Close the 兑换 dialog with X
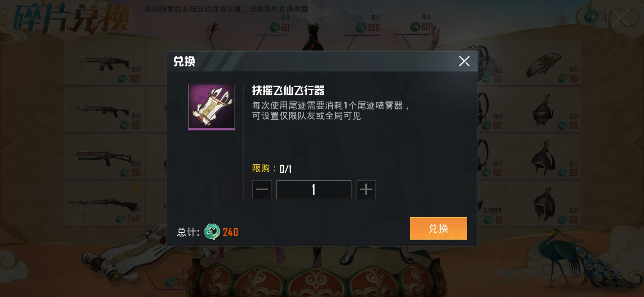 pos(464,61)
